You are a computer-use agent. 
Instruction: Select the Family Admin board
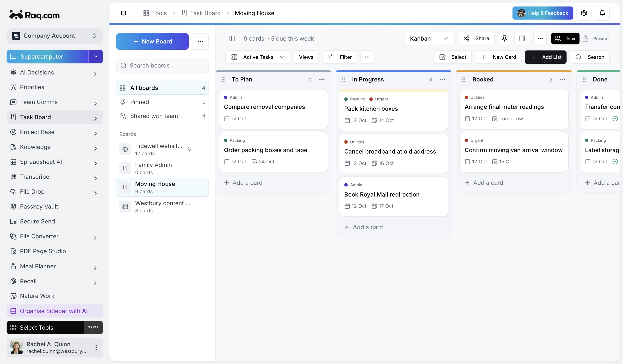pos(162,168)
